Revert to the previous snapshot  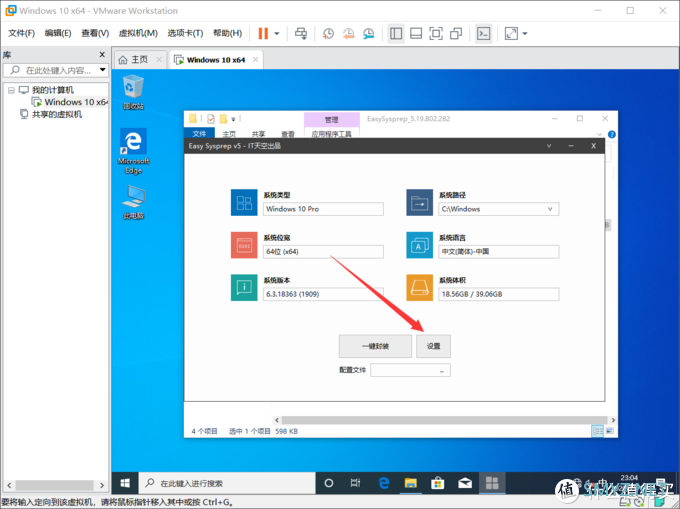pos(348,33)
